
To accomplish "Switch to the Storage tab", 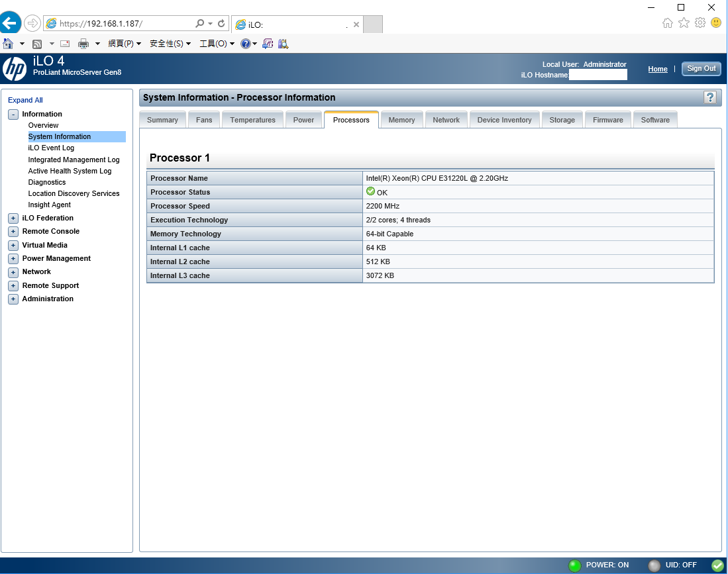I will 562,120.
